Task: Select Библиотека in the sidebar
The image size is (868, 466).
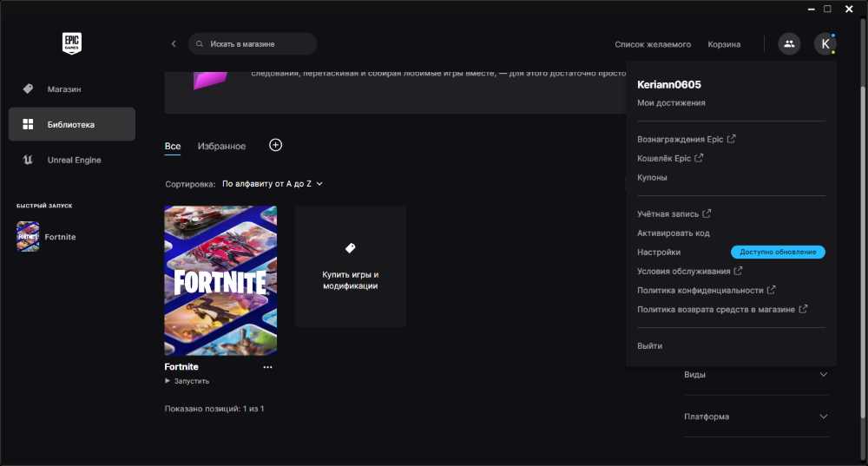Action: click(72, 124)
